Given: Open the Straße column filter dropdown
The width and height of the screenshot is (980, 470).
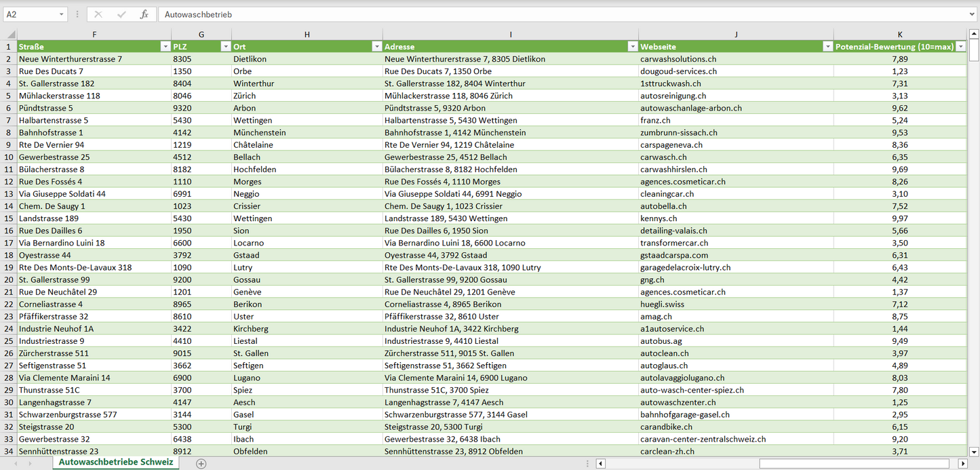Looking at the screenshot, I should [165, 47].
